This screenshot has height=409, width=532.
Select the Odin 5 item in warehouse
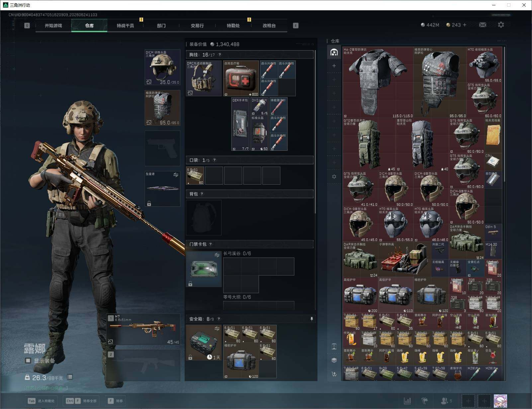(x=493, y=233)
